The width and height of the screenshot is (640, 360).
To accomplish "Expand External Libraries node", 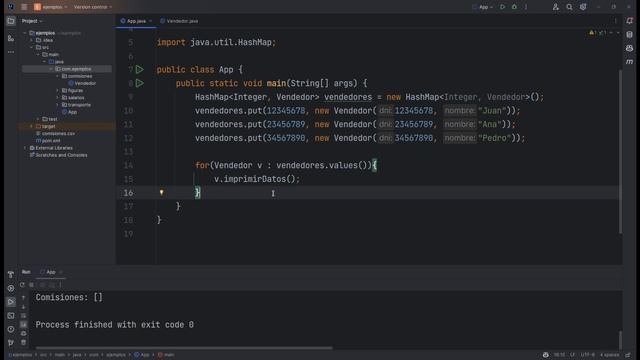I will pyautogui.click(x=25, y=148).
